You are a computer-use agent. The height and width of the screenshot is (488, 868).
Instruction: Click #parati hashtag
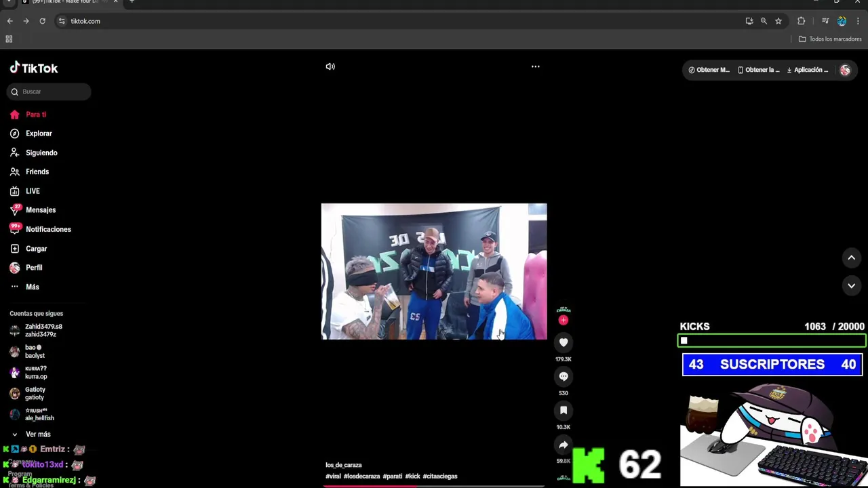coord(393,476)
